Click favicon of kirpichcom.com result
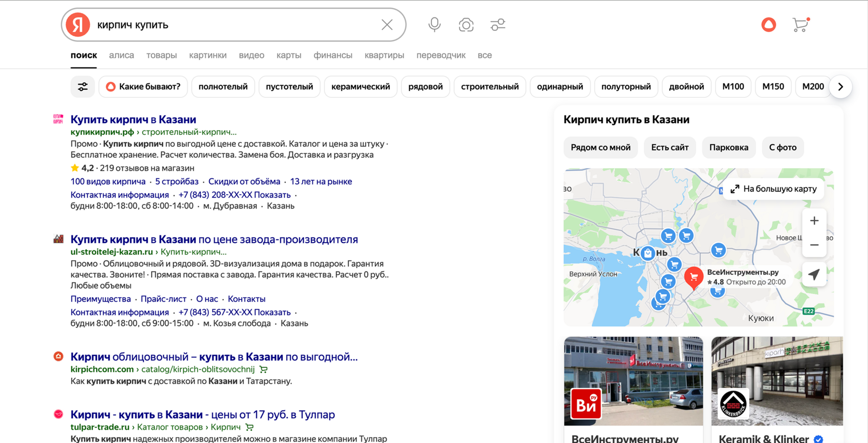This screenshot has width=868, height=443. 58,356
